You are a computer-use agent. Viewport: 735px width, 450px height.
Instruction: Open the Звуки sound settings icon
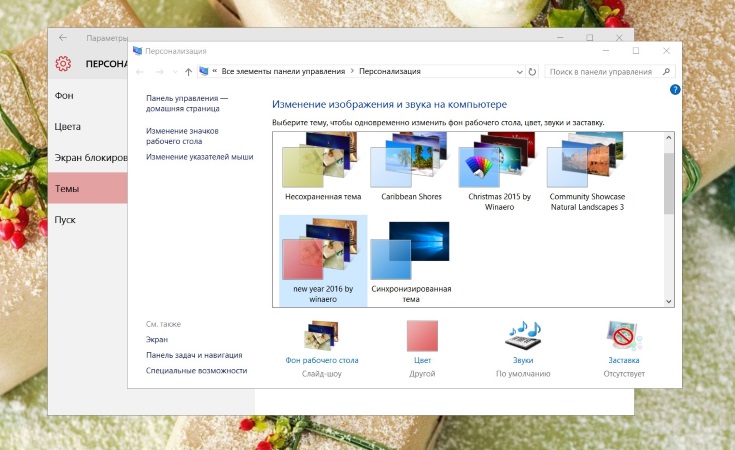pyautogui.click(x=523, y=335)
